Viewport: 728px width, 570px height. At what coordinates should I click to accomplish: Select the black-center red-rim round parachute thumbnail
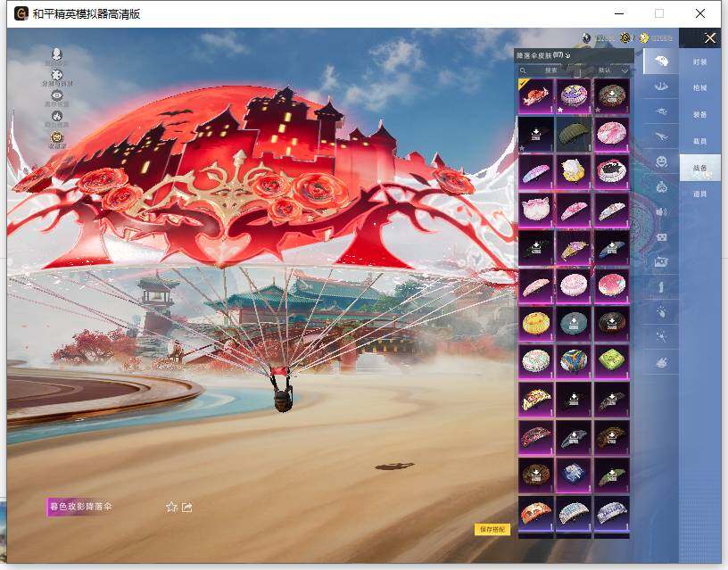[612, 171]
